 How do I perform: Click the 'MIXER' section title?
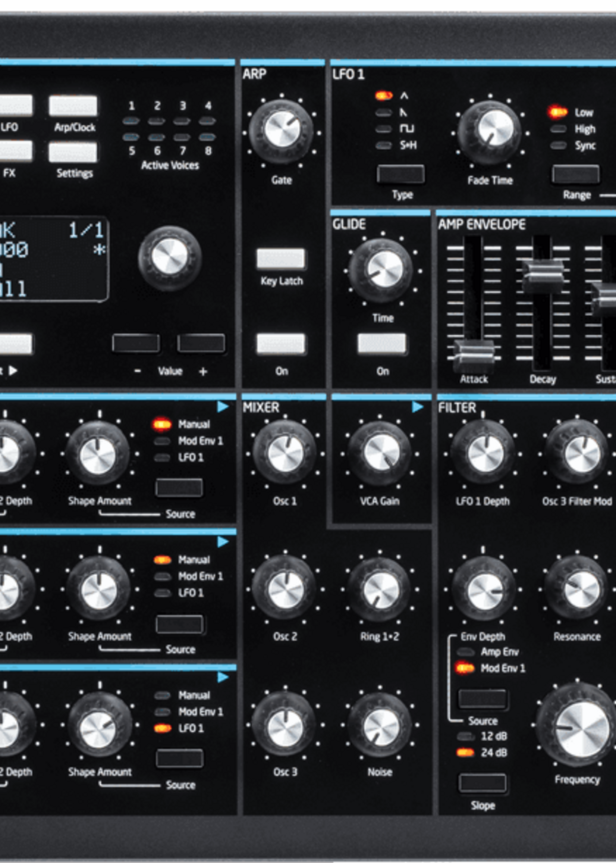click(261, 407)
